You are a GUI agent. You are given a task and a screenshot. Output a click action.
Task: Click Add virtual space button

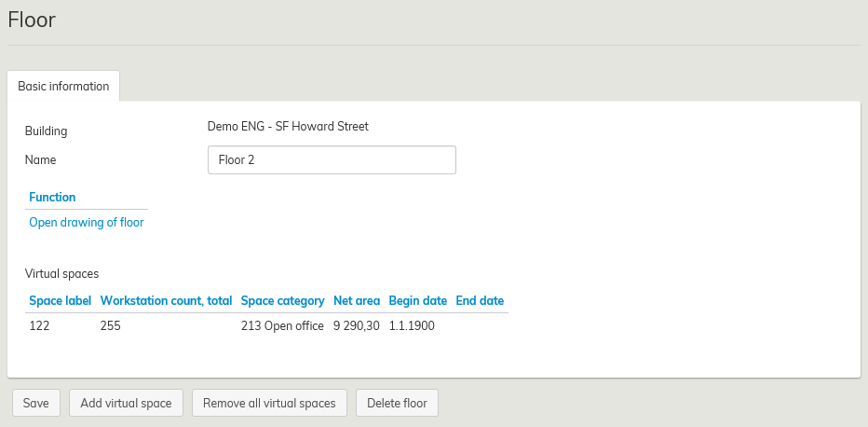(x=126, y=403)
